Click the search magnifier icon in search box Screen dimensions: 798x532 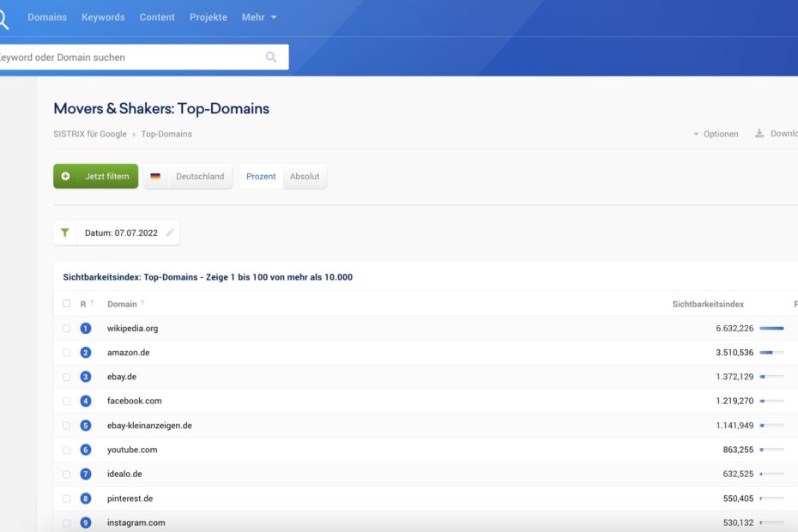click(x=271, y=57)
